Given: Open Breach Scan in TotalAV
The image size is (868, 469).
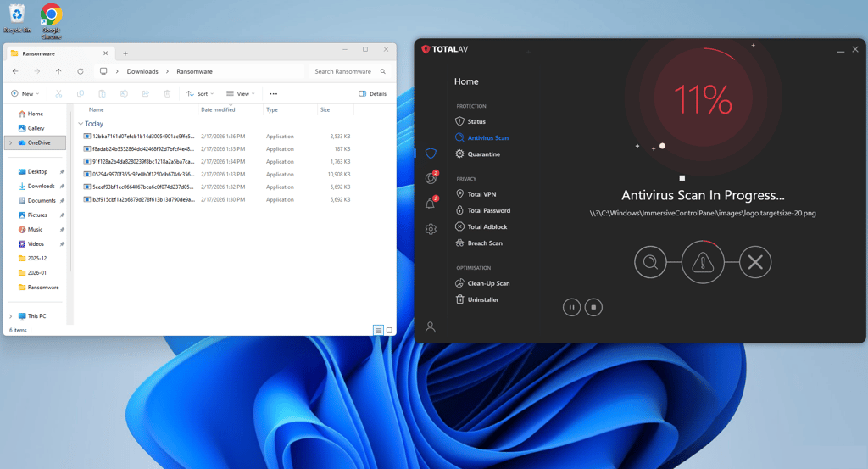Looking at the screenshot, I should [x=479, y=243].
